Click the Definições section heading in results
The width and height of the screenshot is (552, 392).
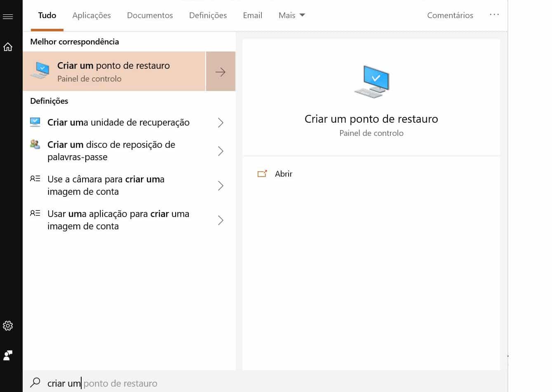click(x=49, y=101)
